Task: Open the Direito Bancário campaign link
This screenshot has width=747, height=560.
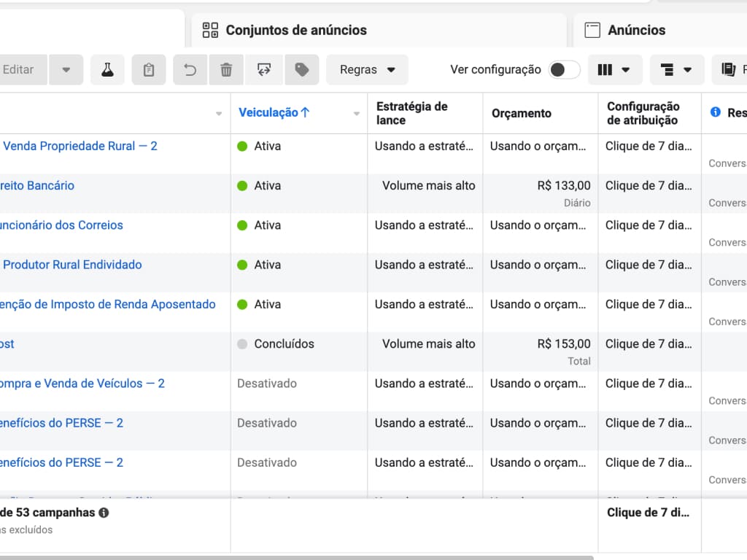Action: (x=37, y=186)
